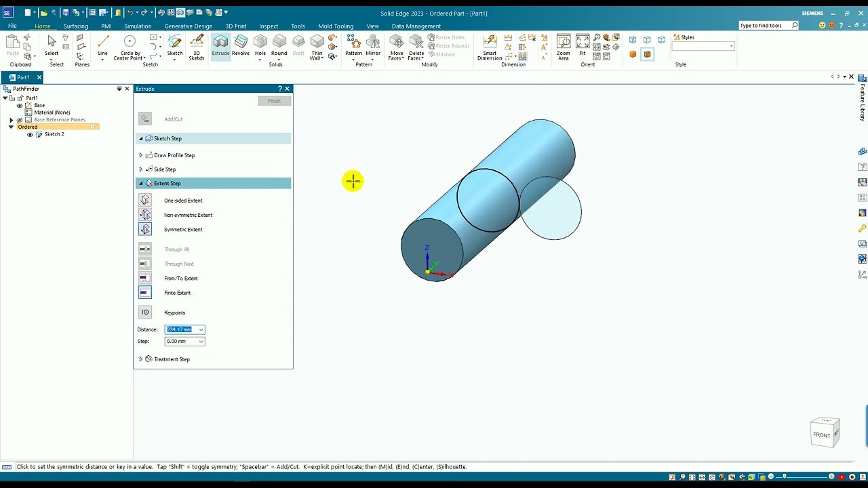The height and width of the screenshot is (488, 868).
Task: Hide Sketch 2 using eye icon
Action: point(30,134)
